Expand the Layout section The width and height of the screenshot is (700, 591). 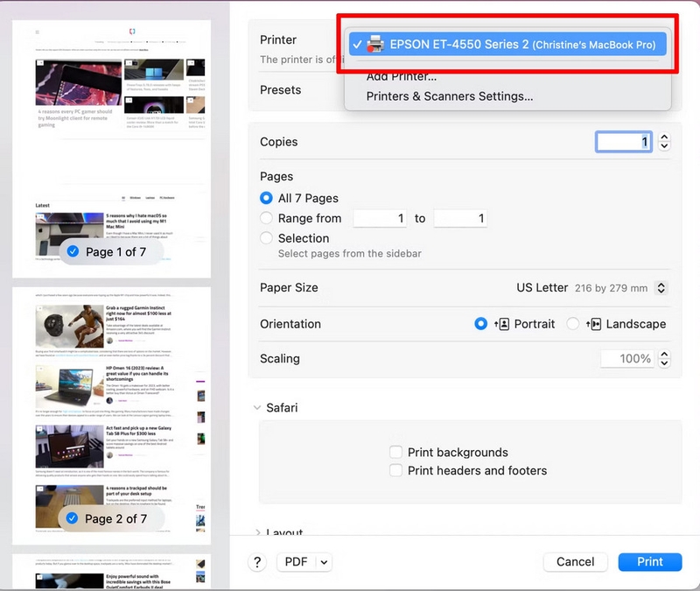[x=257, y=532]
